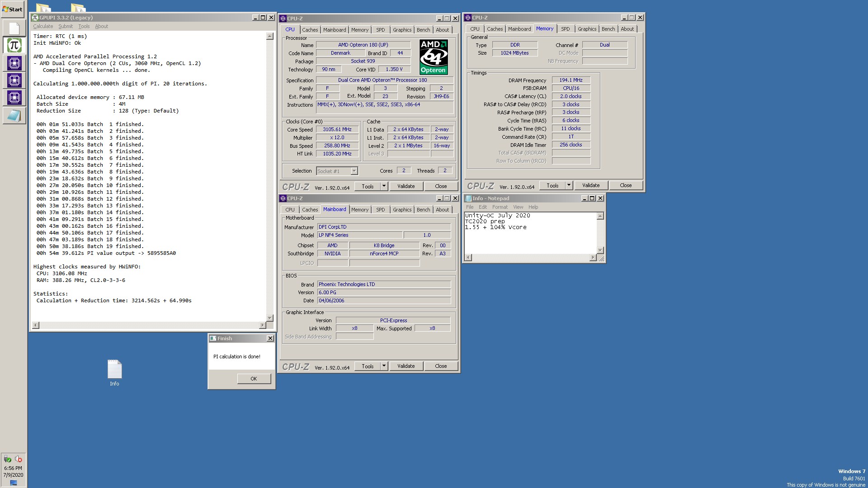Click GPUPI vertical scrollbar down arrow
Image resolution: width=868 pixels, height=488 pixels.
point(270,318)
